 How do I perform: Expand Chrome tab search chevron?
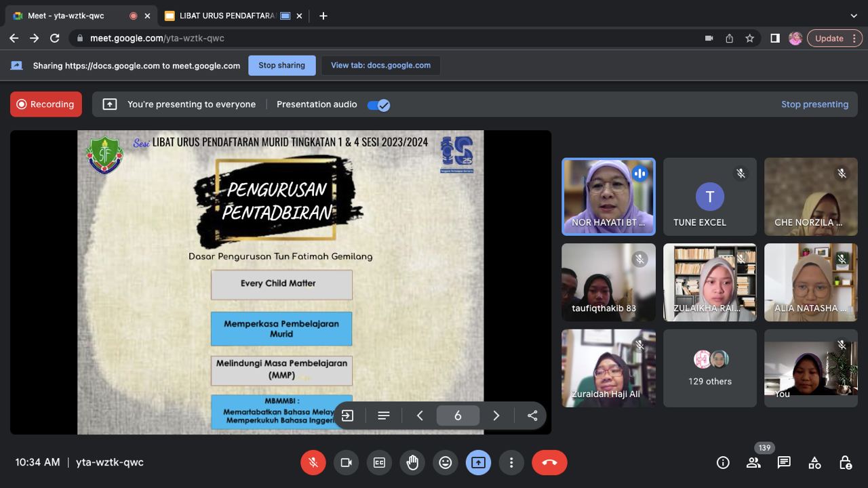853,16
